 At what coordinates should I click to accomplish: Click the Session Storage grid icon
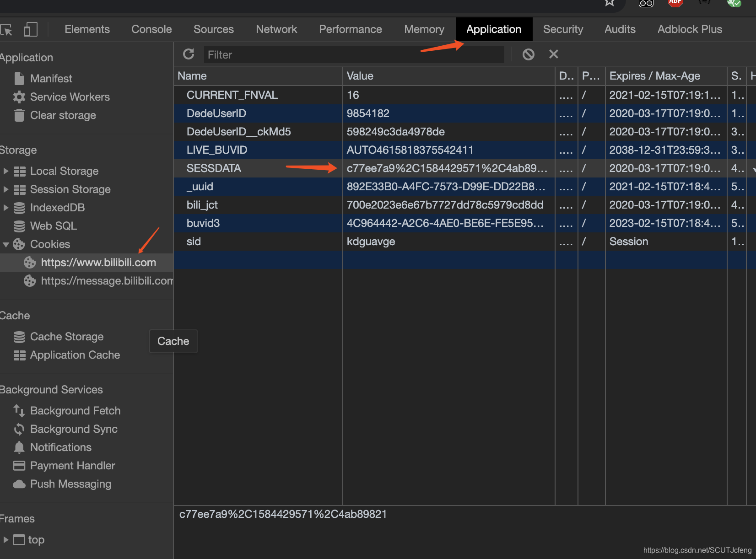point(20,190)
